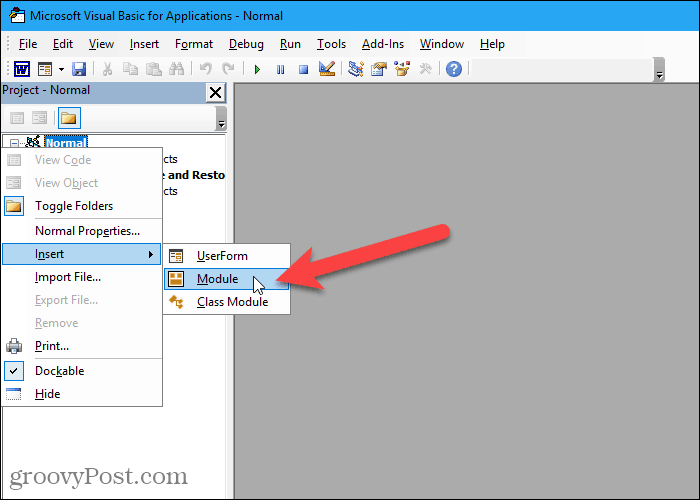Open Project Explorer toolbar icon
Viewport: 700px width, 500px height.
(x=356, y=69)
